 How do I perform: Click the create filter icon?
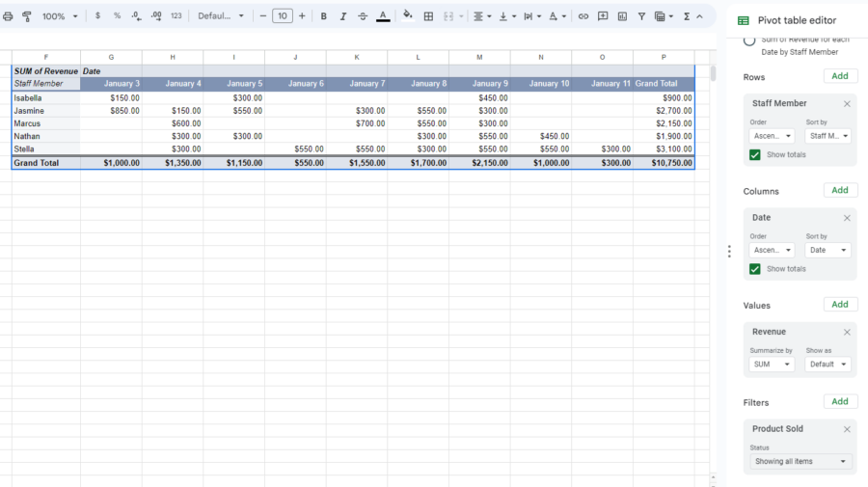[641, 16]
